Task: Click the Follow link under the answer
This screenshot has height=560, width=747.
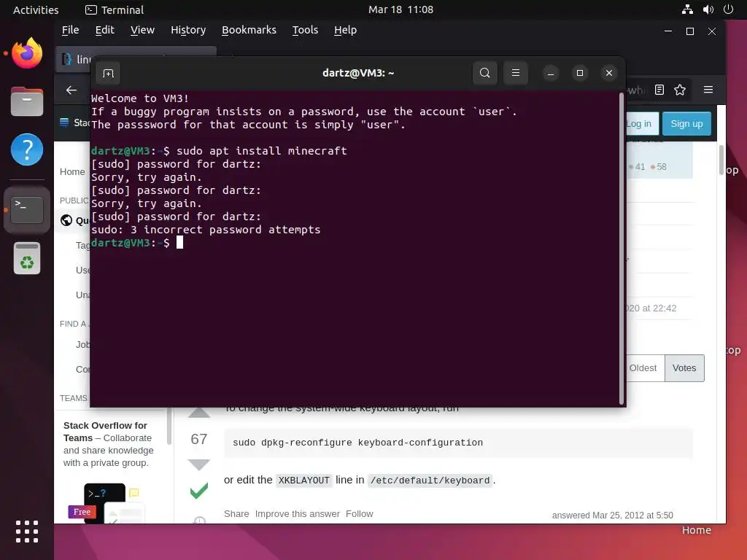Action: click(x=359, y=514)
